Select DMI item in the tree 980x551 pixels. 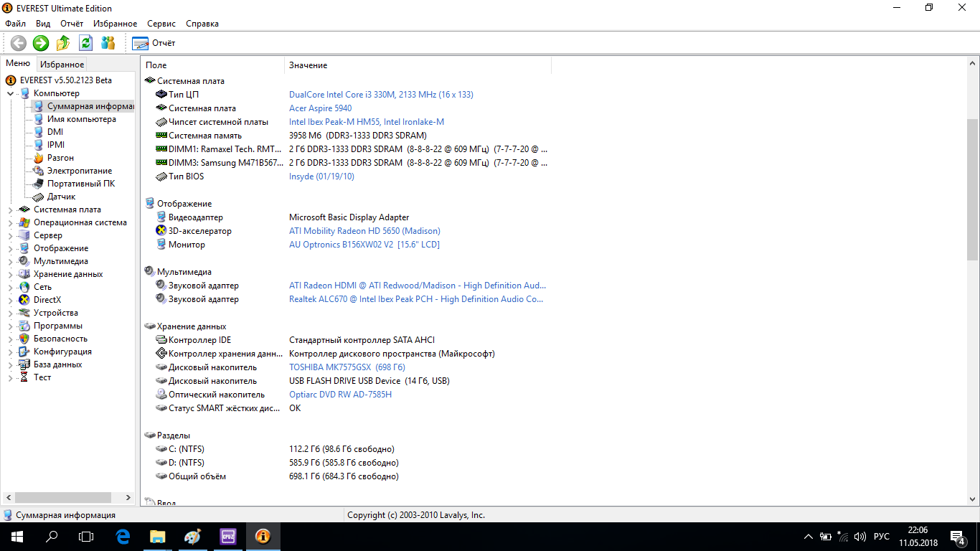(55, 132)
